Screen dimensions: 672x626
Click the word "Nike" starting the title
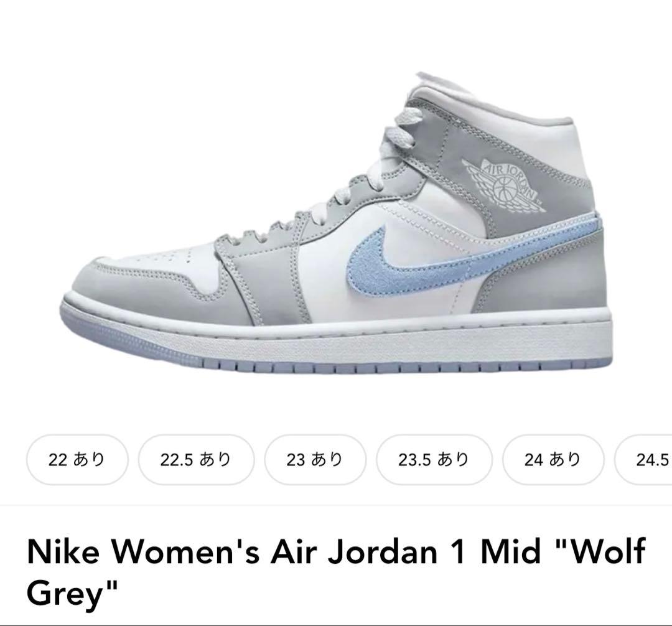[x=63, y=552]
